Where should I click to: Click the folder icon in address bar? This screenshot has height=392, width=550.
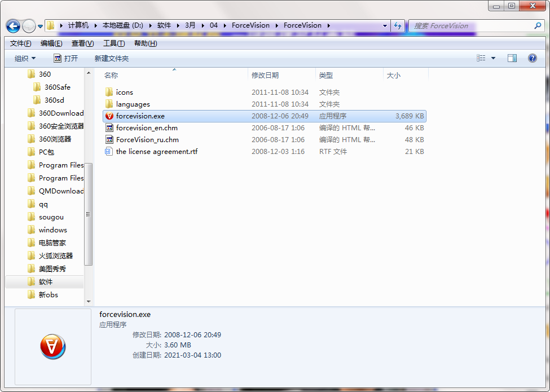(x=51, y=25)
